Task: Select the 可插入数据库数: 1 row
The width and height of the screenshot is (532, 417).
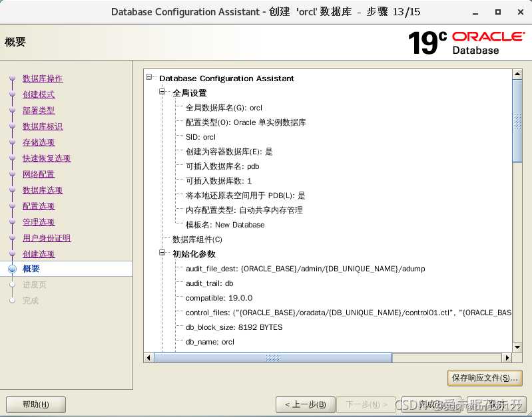Action: tap(218, 181)
